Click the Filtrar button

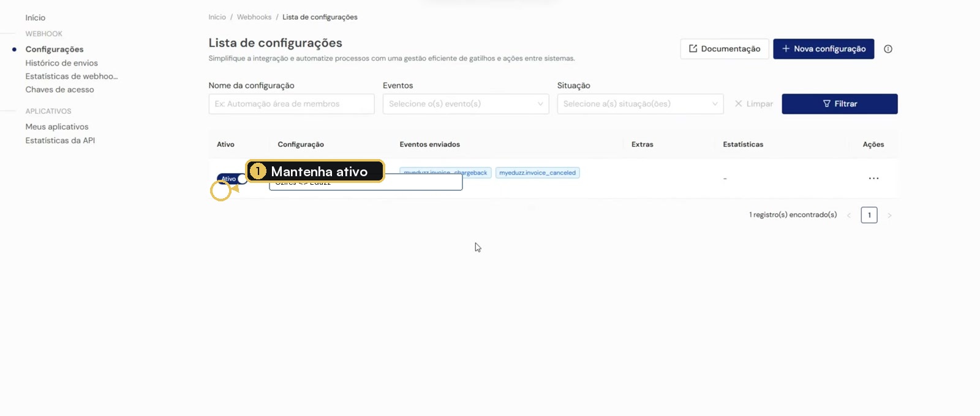[840, 104]
